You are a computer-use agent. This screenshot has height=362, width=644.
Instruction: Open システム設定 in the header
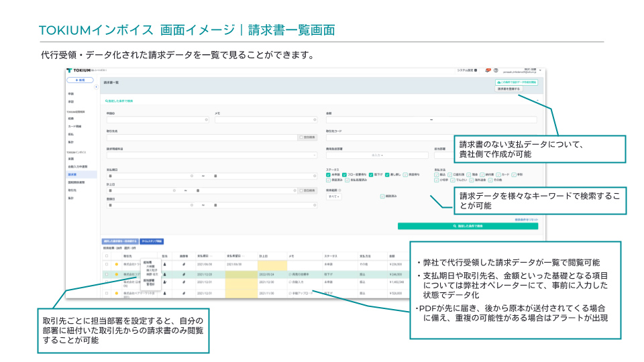tap(467, 70)
